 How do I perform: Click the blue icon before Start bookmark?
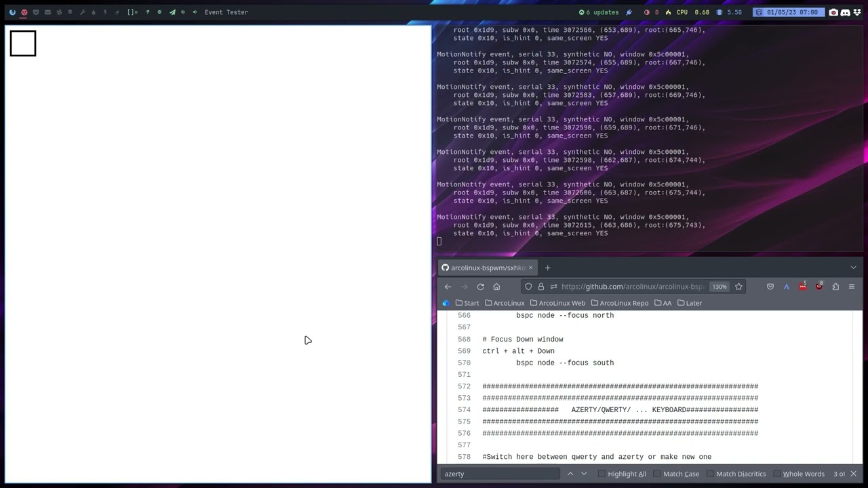pos(446,303)
